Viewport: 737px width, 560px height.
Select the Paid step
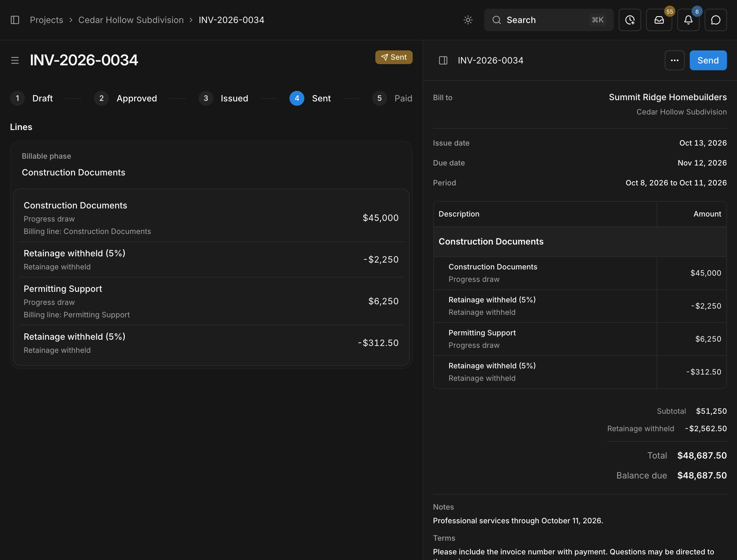(x=392, y=98)
